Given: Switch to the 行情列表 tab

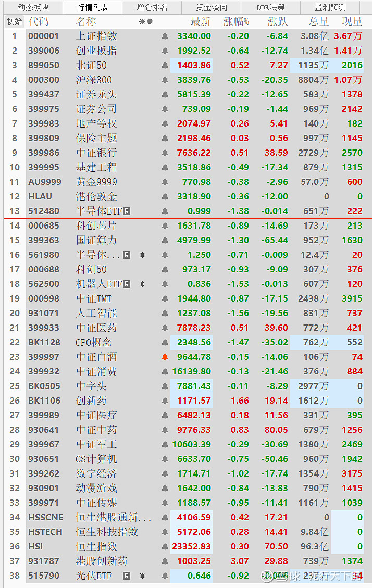Looking at the screenshot, I should (x=93, y=7).
